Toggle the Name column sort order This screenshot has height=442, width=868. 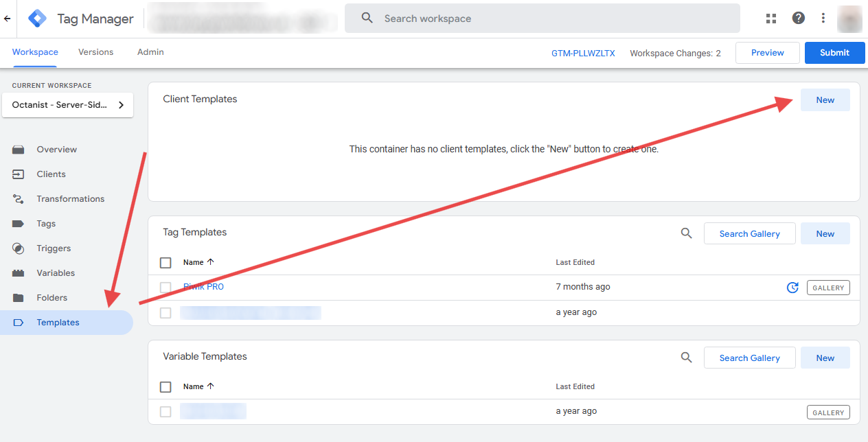pyautogui.click(x=196, y=262)
